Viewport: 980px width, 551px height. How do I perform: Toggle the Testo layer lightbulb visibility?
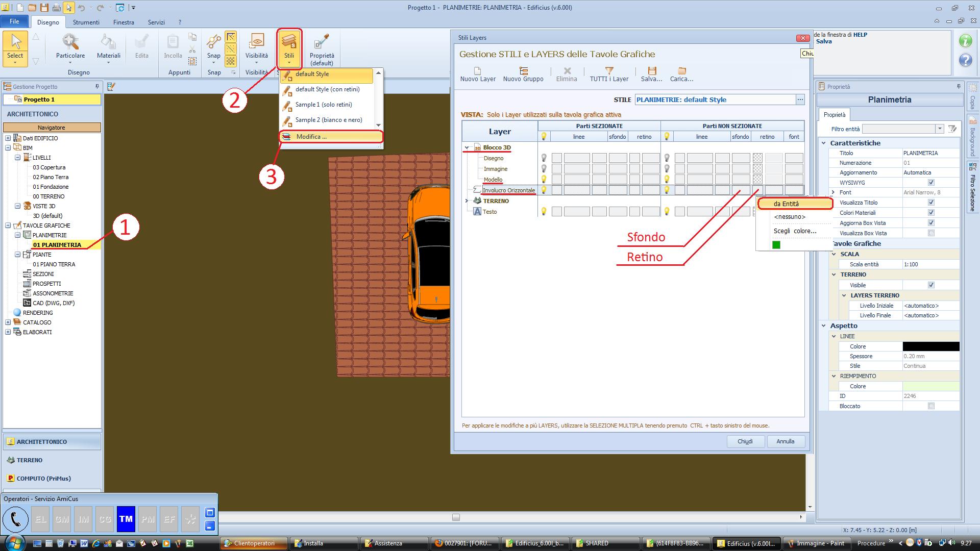(x=544, y=211)
